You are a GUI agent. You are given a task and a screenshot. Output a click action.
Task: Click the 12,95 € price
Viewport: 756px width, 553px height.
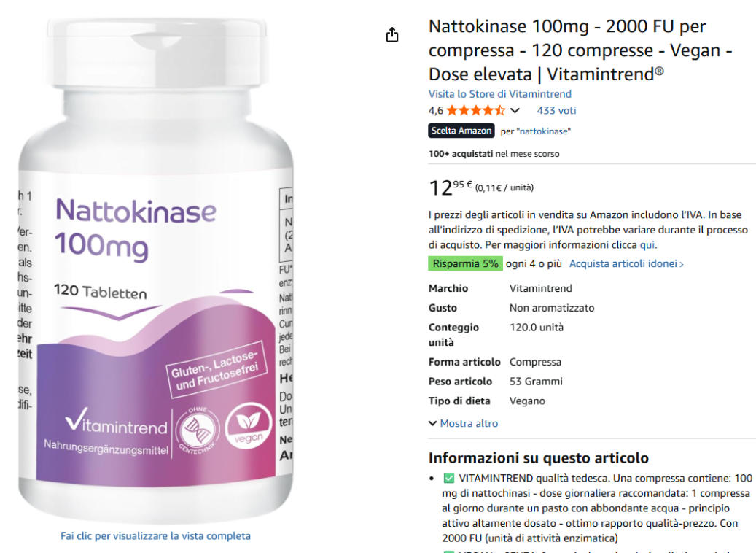coord(451,187)
